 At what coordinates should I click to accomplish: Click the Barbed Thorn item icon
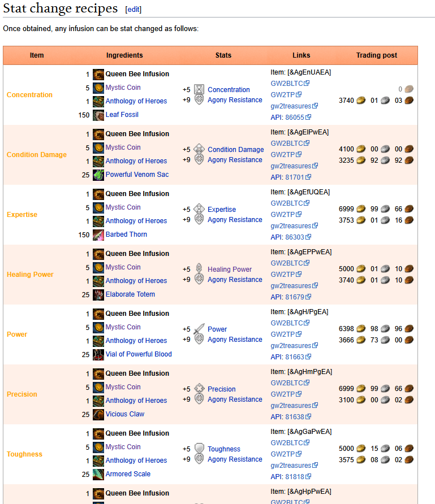98,234
